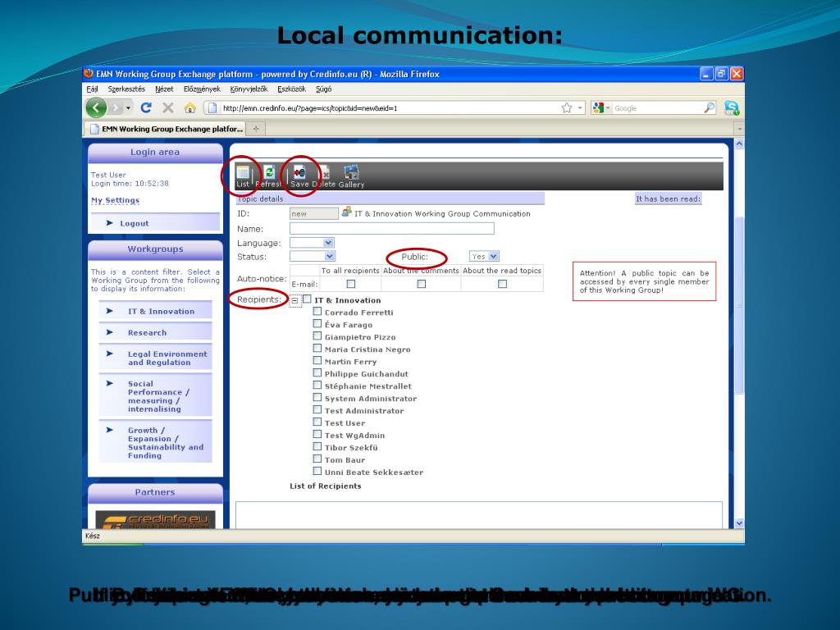Open the Firefox home page icon
The height and width of the screenshot is (630, 840).
189,107
